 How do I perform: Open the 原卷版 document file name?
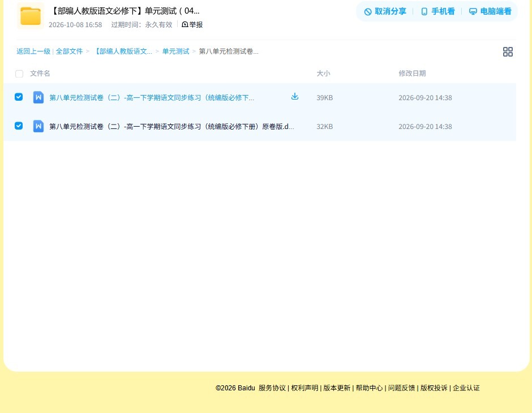[171, 127]
